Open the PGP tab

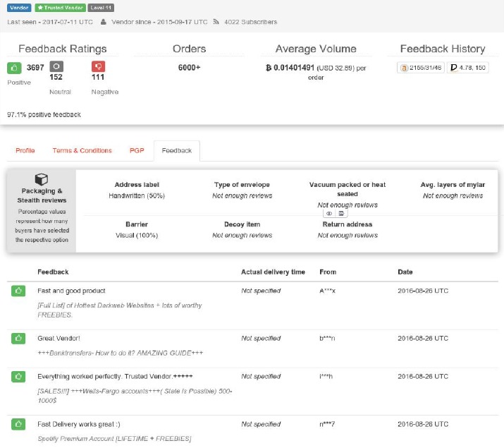[x=137, y=150]
